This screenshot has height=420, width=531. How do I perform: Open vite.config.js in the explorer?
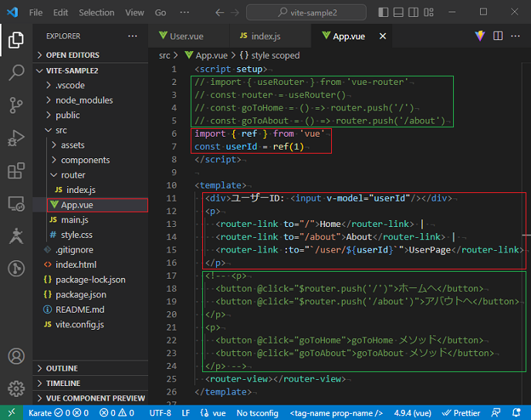pos(90,324)
